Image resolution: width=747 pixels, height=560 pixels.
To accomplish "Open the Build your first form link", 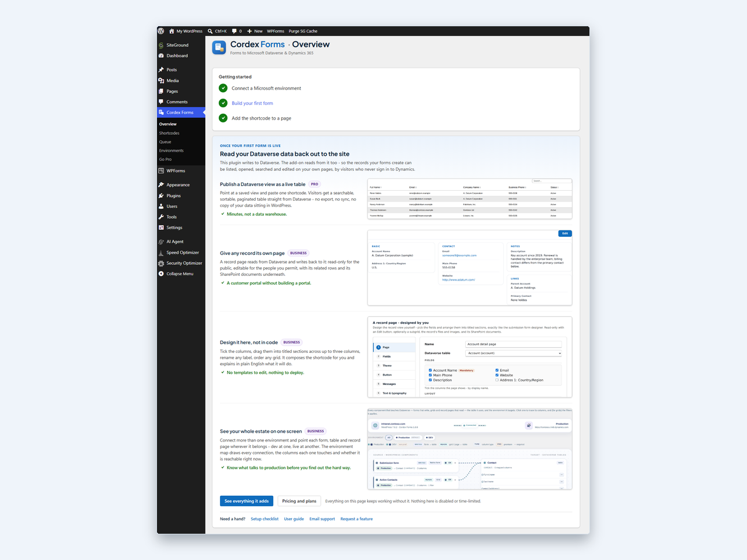I will 252,103.
